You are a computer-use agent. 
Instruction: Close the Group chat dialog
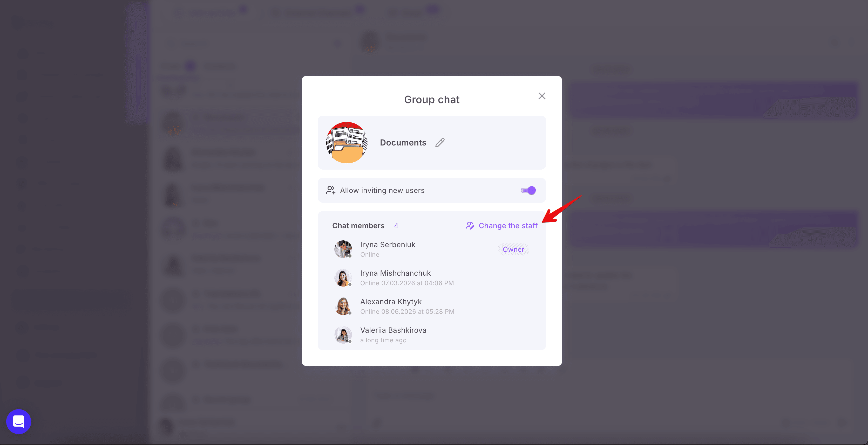(x=541, y=96)
